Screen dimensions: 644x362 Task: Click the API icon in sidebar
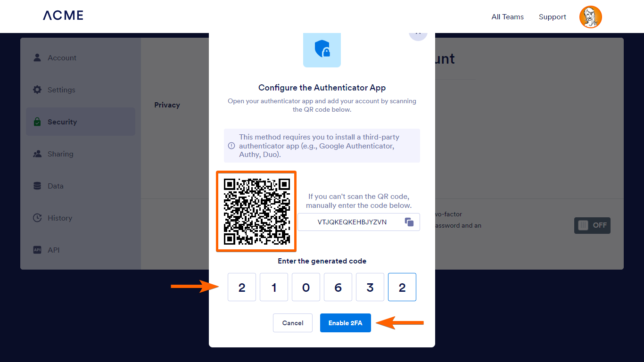[37, 250]
